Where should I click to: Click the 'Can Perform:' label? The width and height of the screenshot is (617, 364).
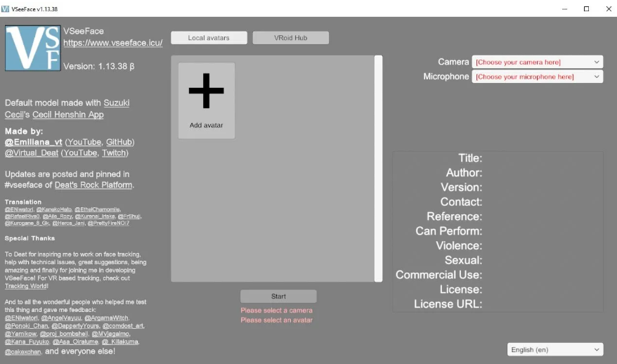click(448, 231)
